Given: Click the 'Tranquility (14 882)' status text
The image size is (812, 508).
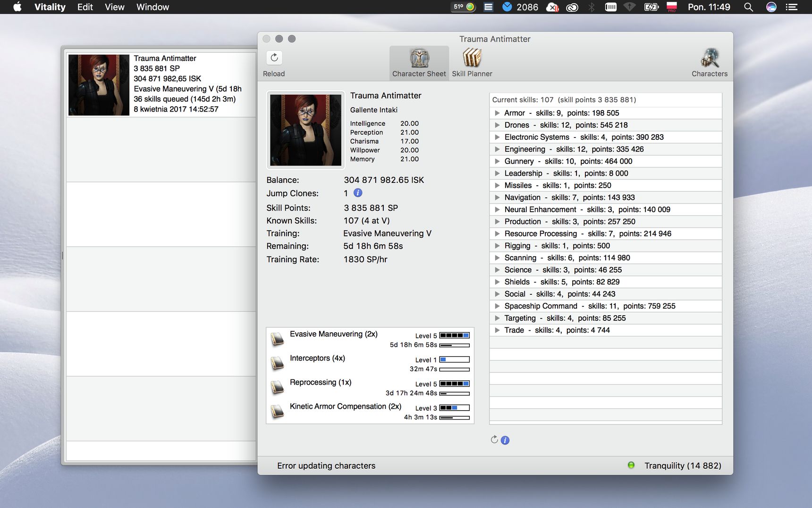Looking at the screenshot, I should [683, 466].
